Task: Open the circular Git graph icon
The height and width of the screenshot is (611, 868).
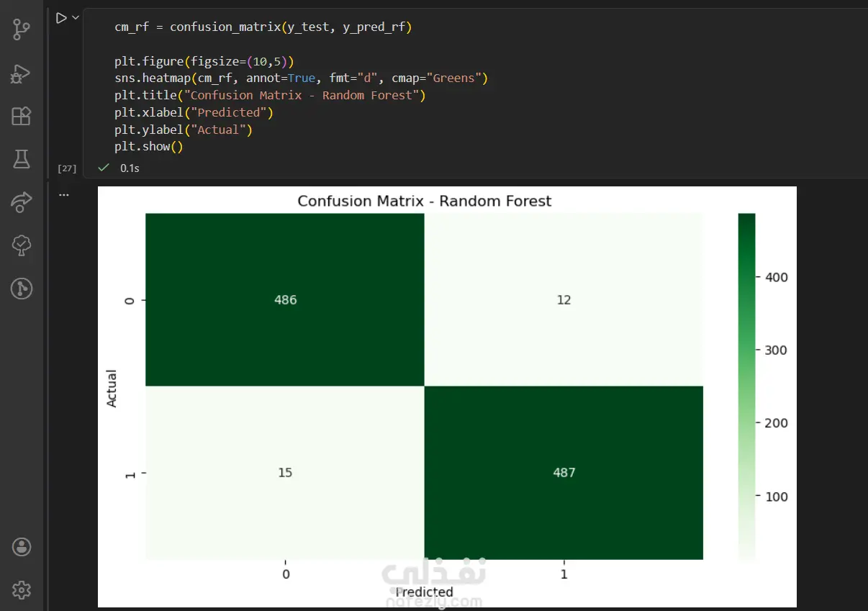Action: [22, 289]
